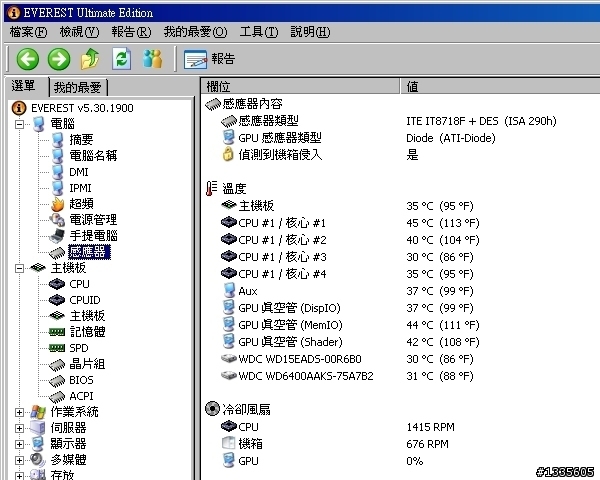Click the monitor icon beside 顯示器
This screenshot has height=480, width=600.
point(38,444)
